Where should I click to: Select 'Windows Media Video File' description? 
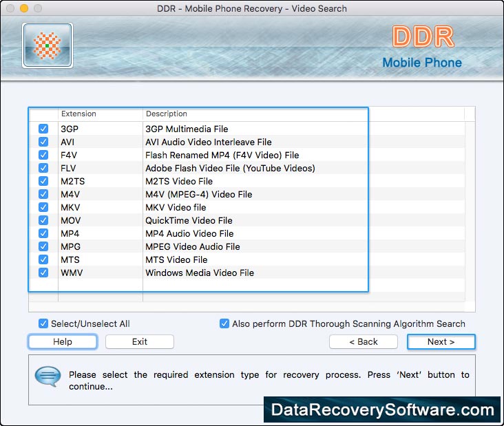(x=200, y=273)
